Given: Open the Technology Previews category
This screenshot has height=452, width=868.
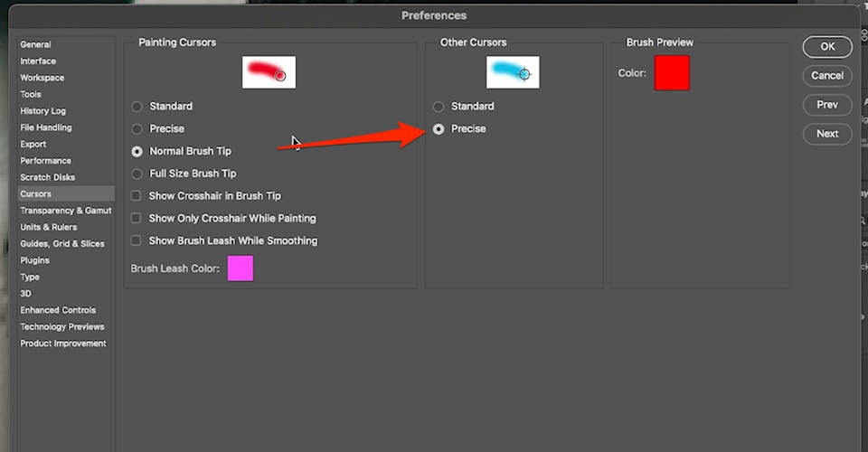Looking at the screenshot, I should tap(62, 326).
